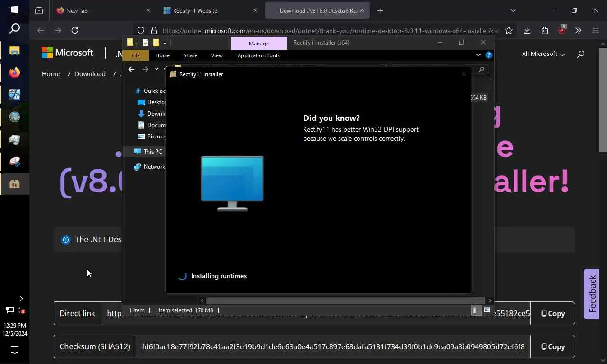The height and width of the screenshot is (364, 607).
Task: Open list all tabs dropdown
Action: click(513, 10)
